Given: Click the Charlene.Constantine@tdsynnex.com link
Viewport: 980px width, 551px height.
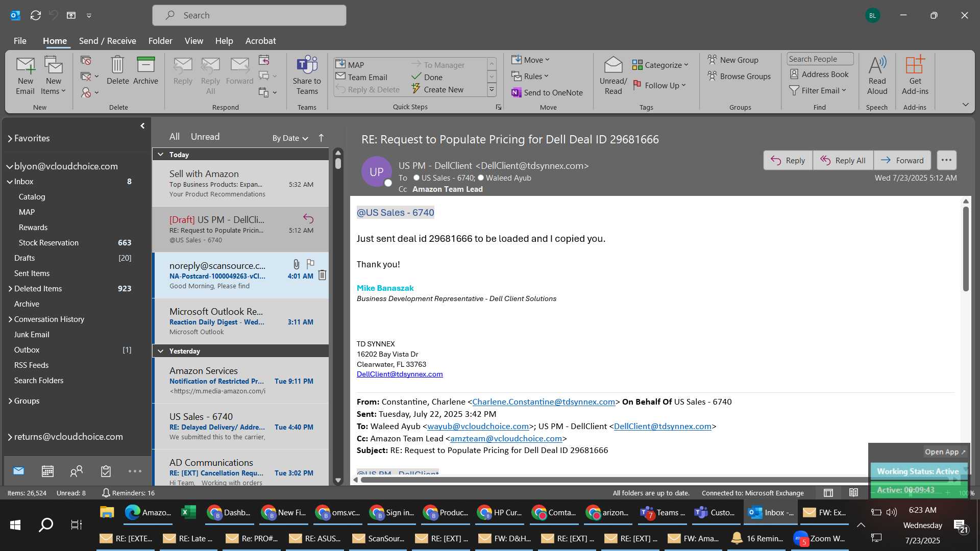Looking at the screenshot, I should point(544,402).
